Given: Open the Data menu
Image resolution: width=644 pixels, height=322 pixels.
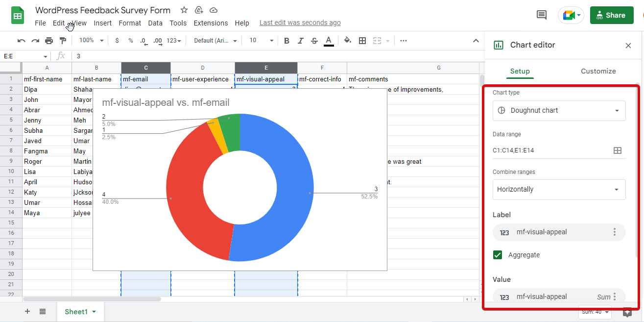Looking at the screenshot, I should pyautogui.click(x=155, y=23).
